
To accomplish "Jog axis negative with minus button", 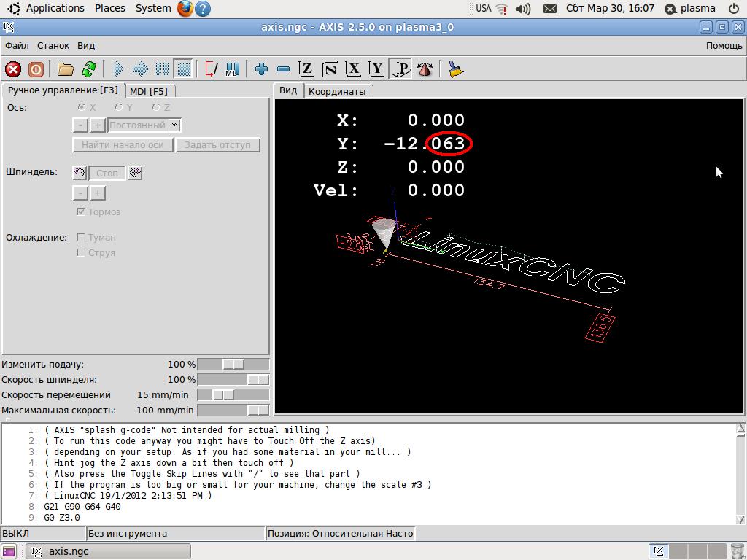I will coord(80,125).
